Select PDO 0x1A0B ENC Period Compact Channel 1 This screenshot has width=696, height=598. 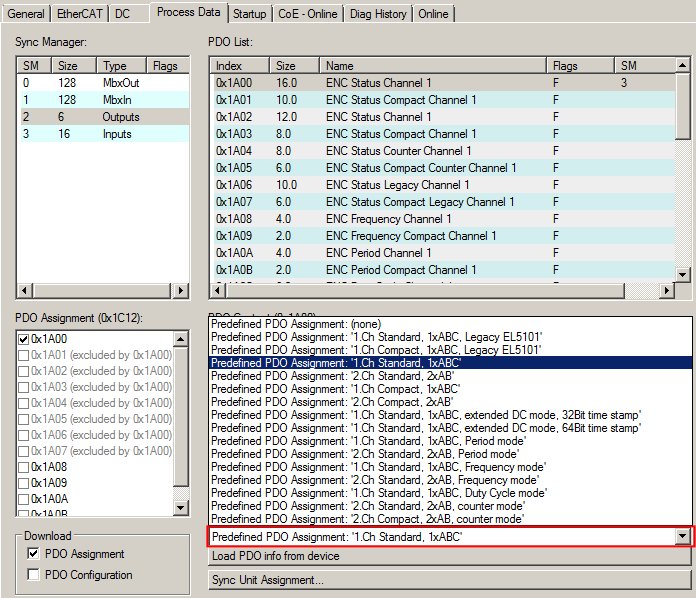click(x=443, y=269)
